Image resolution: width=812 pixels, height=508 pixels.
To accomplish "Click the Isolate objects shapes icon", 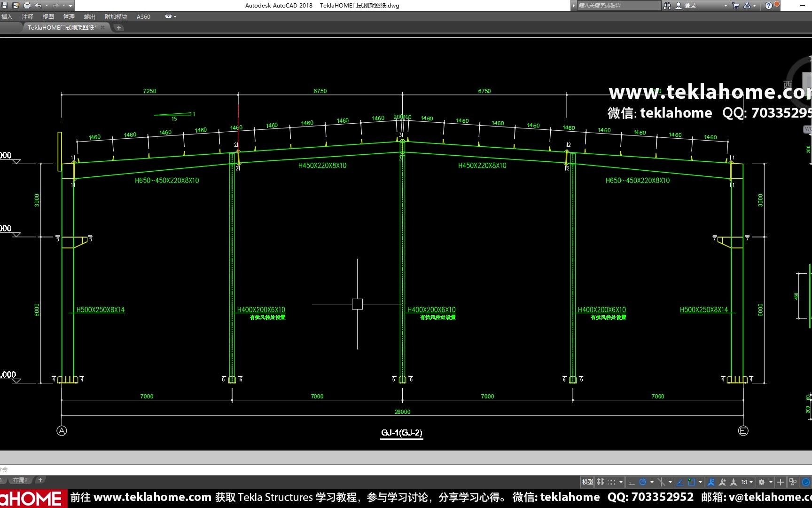I will (793, 482).
